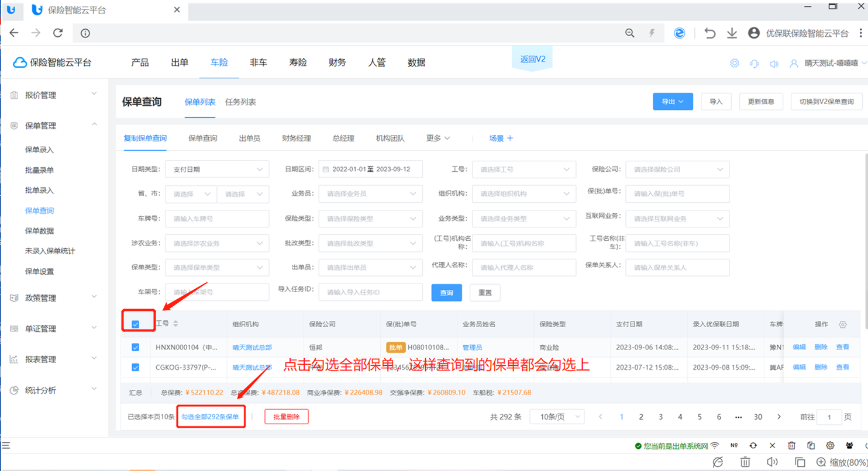The width and height of the screenshot is (868, 471).
Task: Click the customer service headset icon
Action: pos(755,63)
